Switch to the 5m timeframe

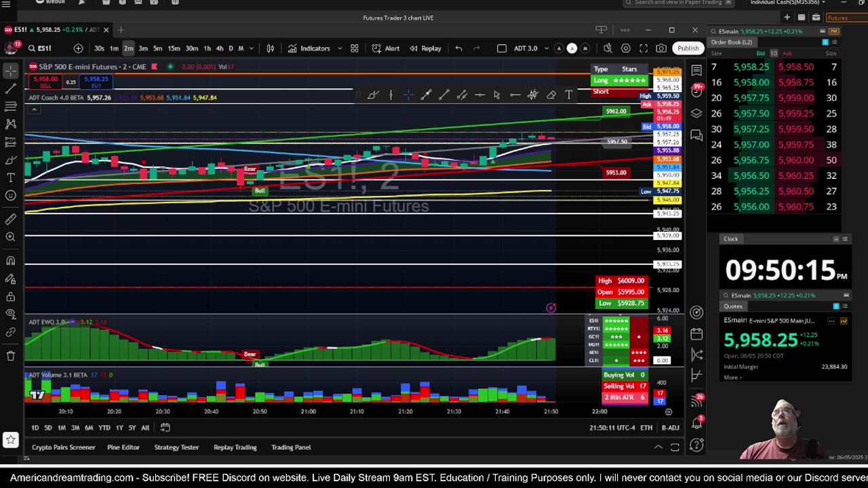(157, 48)
